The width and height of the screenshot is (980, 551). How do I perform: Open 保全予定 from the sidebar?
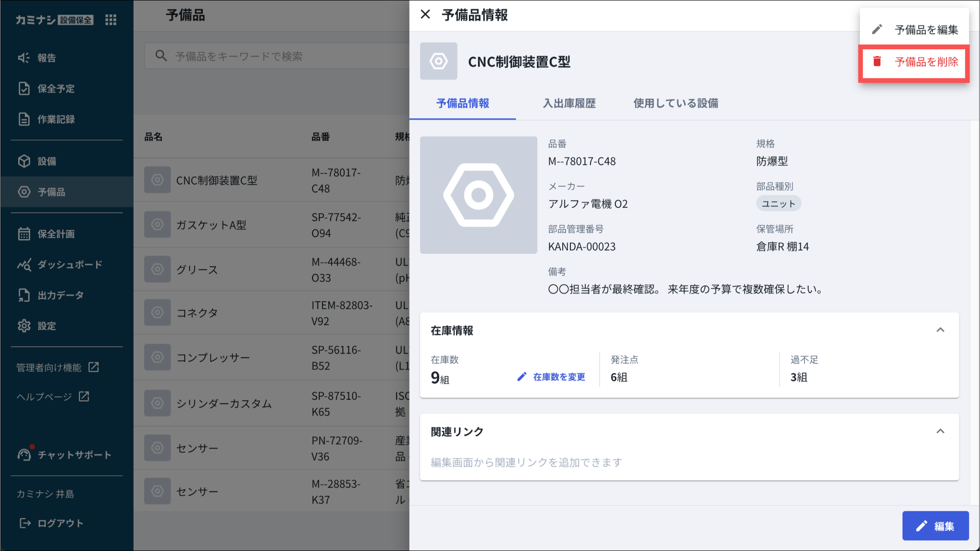(56, 89)
